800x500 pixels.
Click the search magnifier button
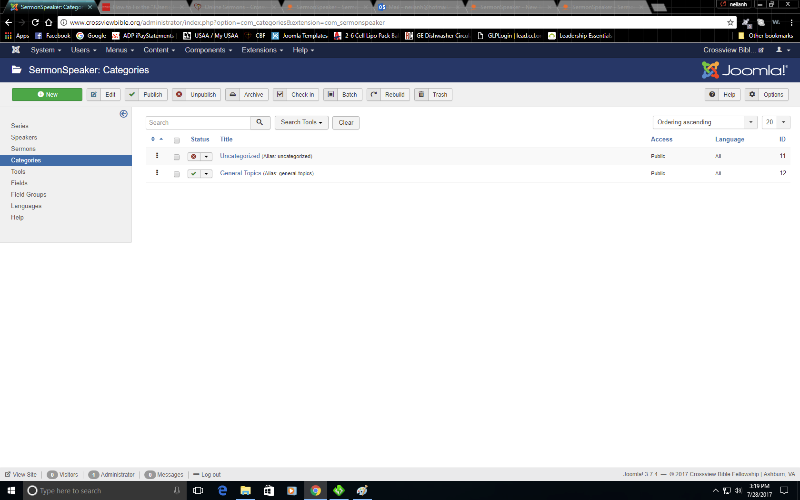click(260, 122)
